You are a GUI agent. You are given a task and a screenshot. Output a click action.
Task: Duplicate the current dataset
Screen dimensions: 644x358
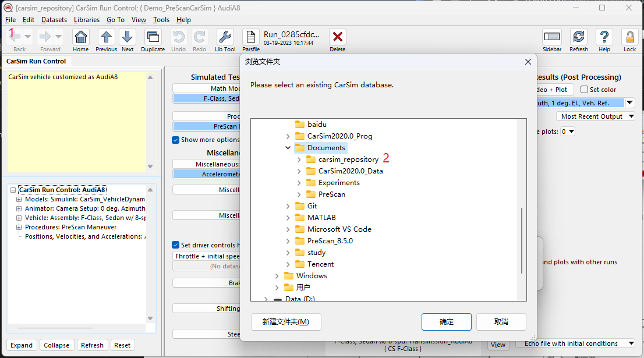point(153,37)
